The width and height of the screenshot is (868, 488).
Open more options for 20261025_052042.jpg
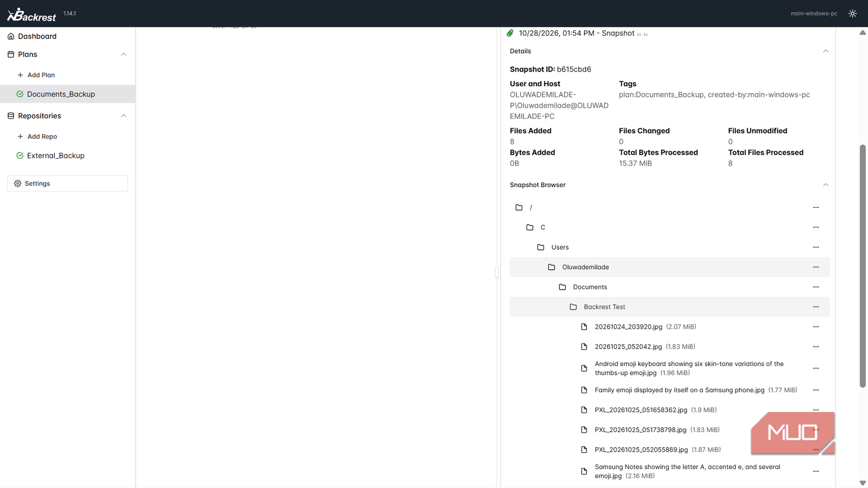816,347
